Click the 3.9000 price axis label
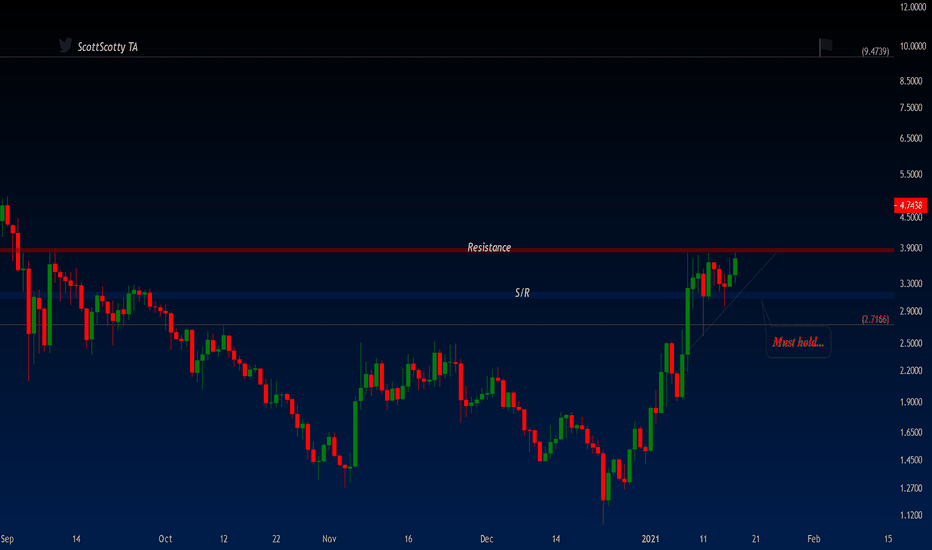The width and height of the screenshot is (932, 550). click(911, 248)
